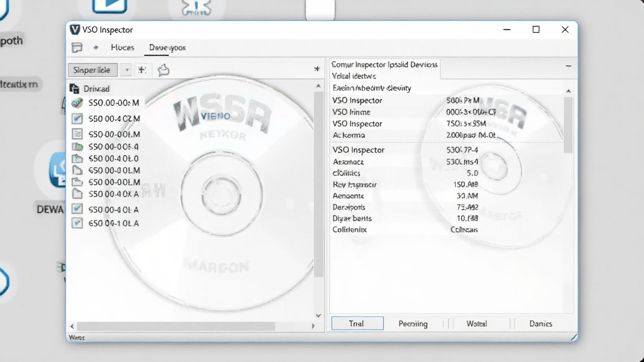644x362 pixels.
Task: Switch to the Peoniing tab
Action: coord(413,324)
